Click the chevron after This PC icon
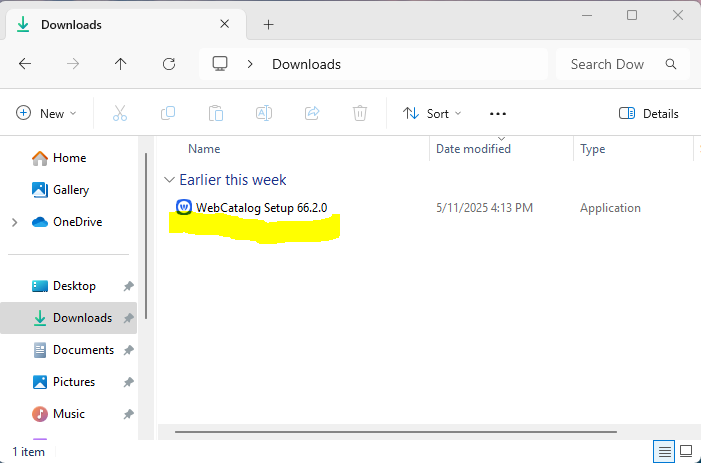Image resolution: width=701 pixels, height=463 pixels. coord(250,64)
